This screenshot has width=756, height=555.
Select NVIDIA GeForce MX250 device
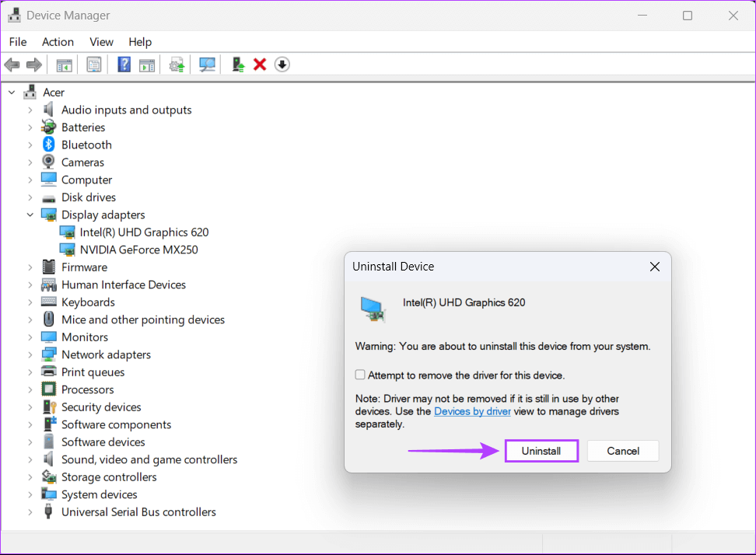click(139, 250)
